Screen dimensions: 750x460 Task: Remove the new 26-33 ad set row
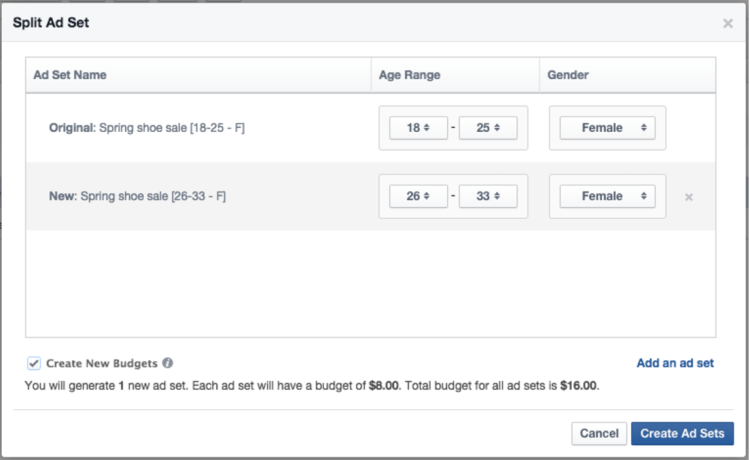(x=689, y=197)
